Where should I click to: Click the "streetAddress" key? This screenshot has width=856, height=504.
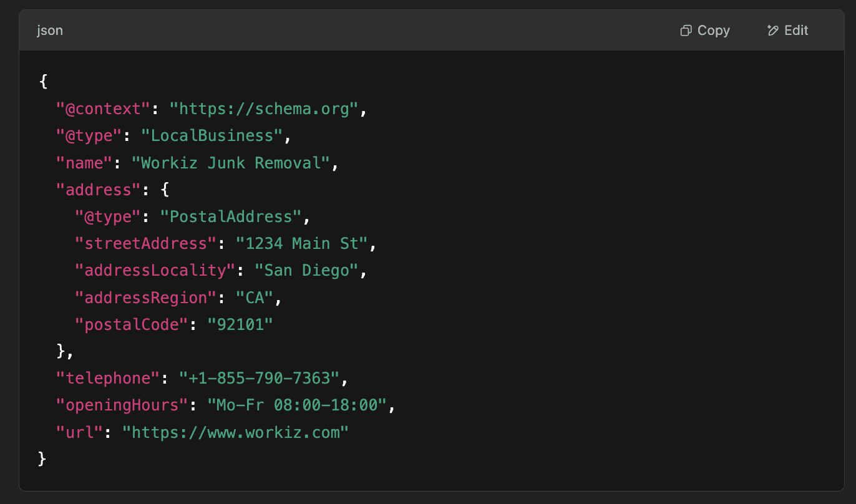pos(145,243)
